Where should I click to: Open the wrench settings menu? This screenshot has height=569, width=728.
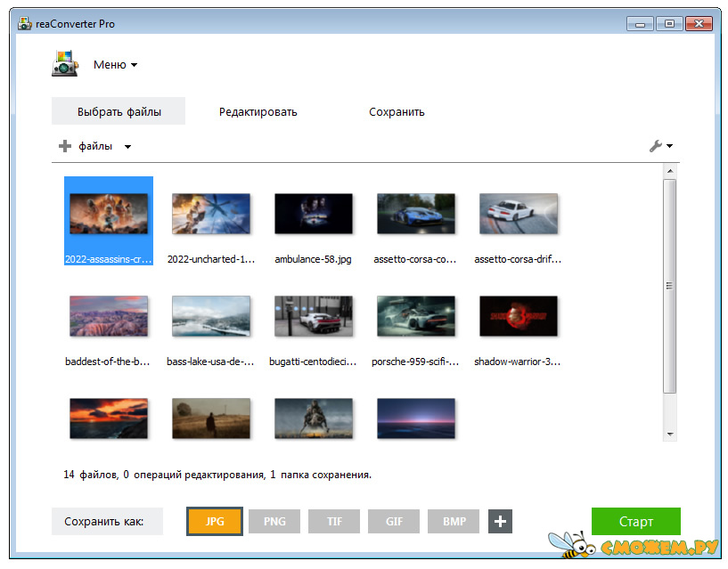pos(656,146)
